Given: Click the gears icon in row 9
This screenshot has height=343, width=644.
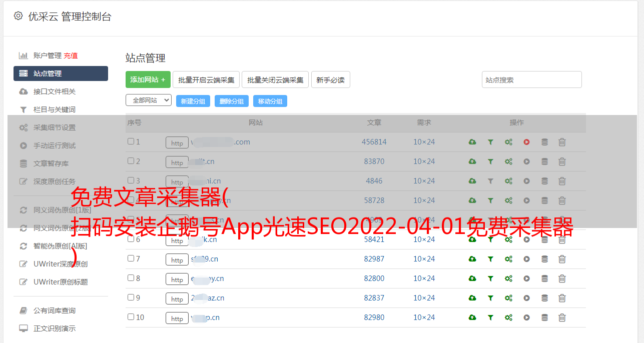Looking at the screenshot, I should click(508, 298).
